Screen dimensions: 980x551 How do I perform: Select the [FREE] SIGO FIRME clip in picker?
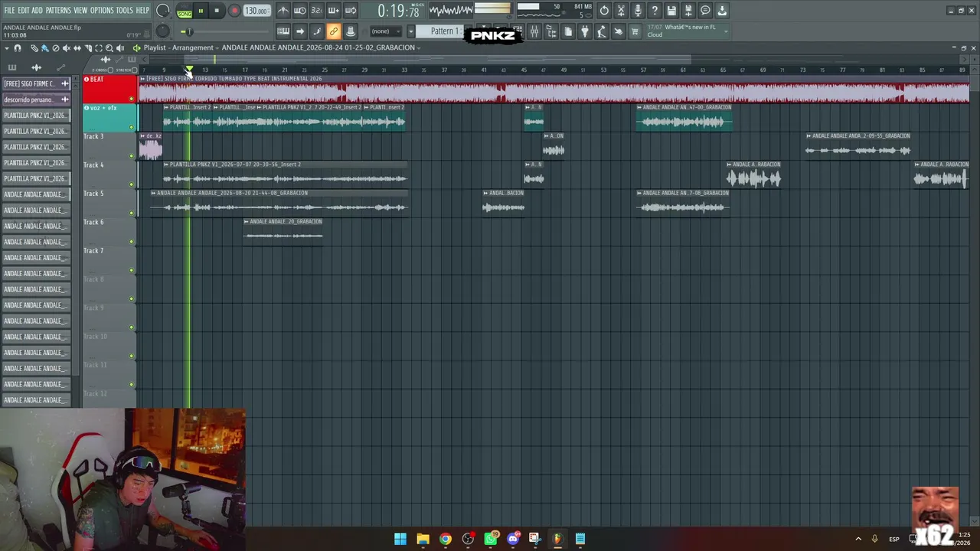[x=36, y=83]
